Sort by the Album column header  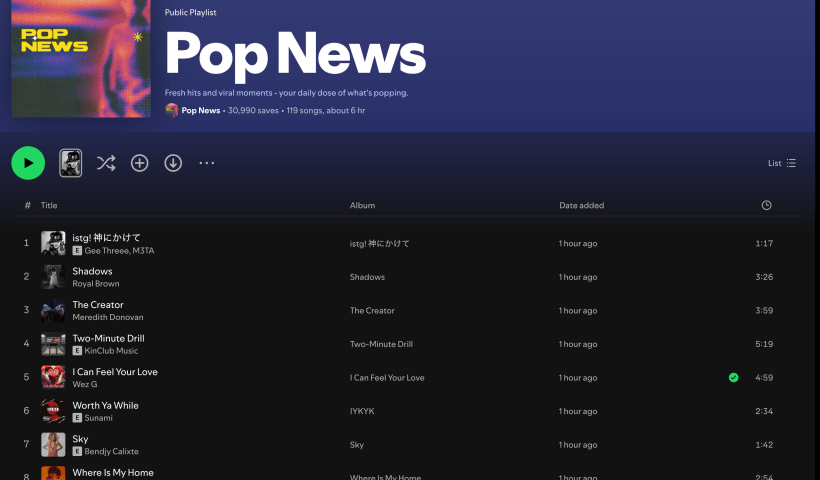click(362, 205)
